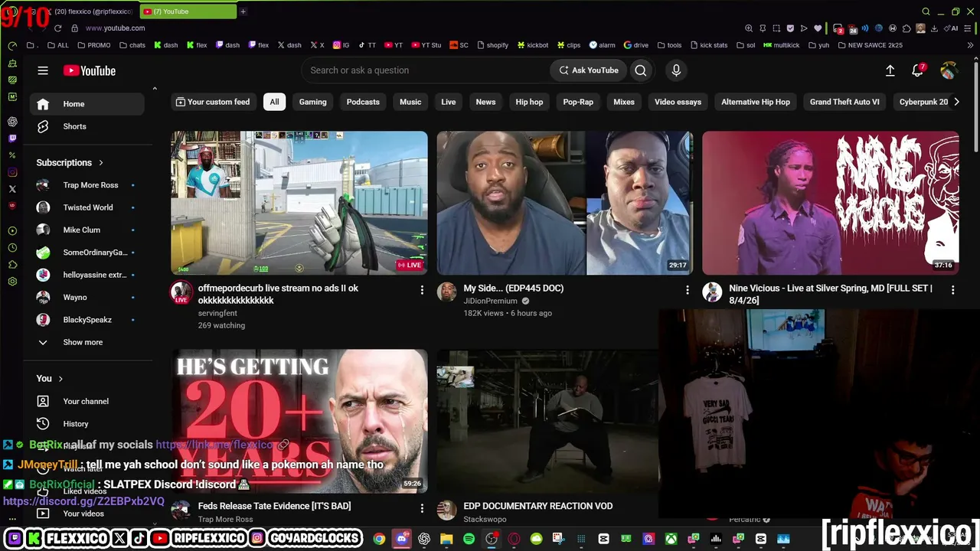980x551 pixels.
Task: Open Xbox app from the taskbar
Action: (671, 539)
